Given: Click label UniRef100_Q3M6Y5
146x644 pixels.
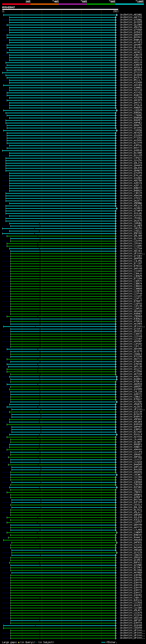Looking at the screenshot, I should tap(131, 65).
